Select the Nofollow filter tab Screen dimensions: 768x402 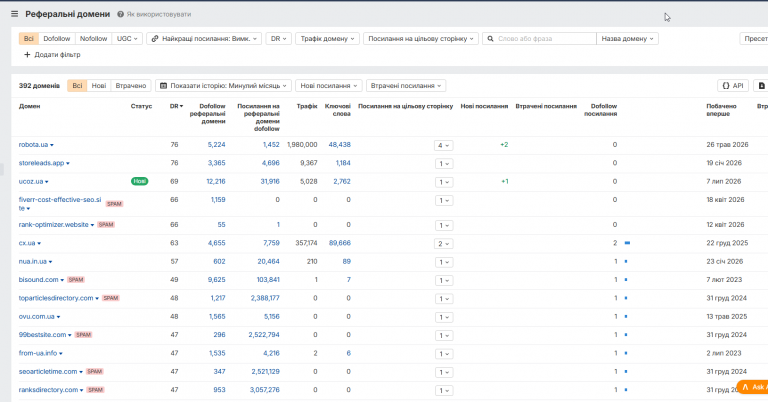pyautogui.click(x=94, y=39)
